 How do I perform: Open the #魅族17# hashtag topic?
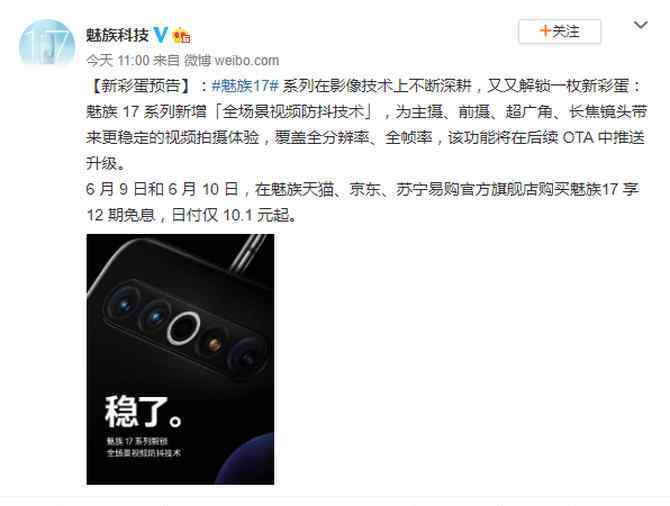point(245,86)
